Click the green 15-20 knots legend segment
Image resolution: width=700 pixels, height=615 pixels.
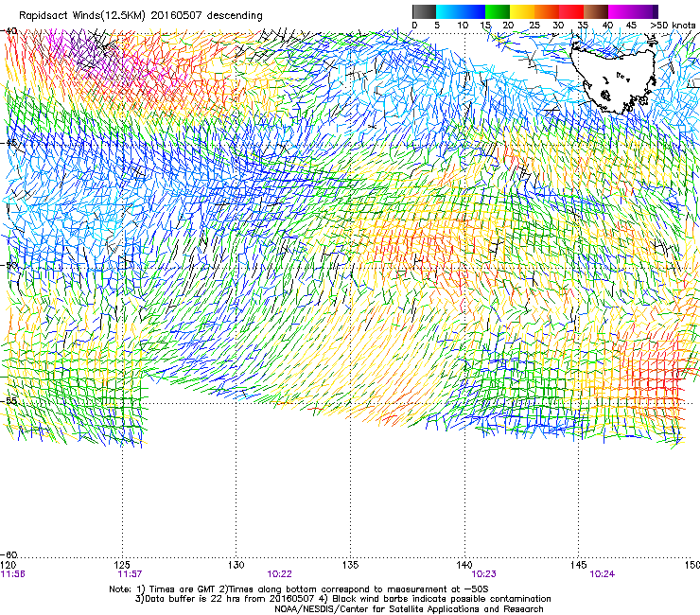[x=498, y=11]
